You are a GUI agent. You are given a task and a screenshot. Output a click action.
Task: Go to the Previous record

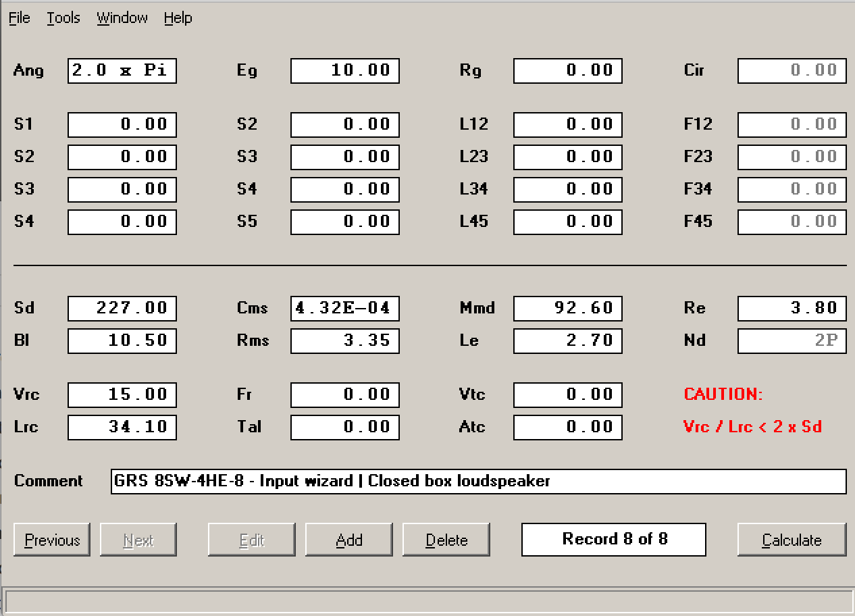[52, 540]
